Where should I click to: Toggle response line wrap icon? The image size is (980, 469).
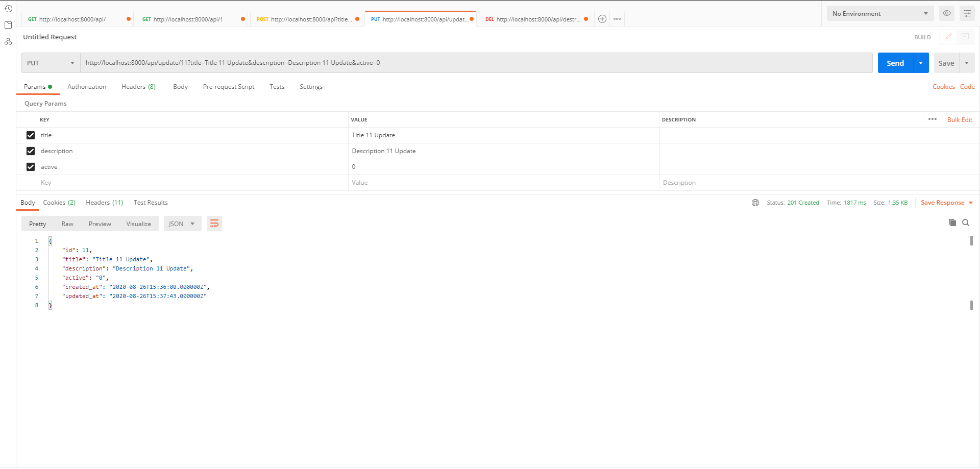pyautogui.click(x=214, y=224)
